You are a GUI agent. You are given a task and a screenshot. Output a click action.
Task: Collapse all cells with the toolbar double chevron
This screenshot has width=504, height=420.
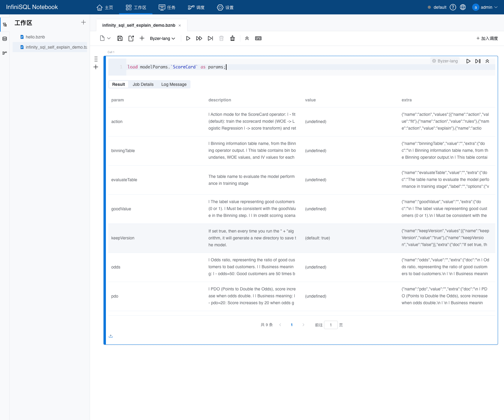[x=247, y=38]
